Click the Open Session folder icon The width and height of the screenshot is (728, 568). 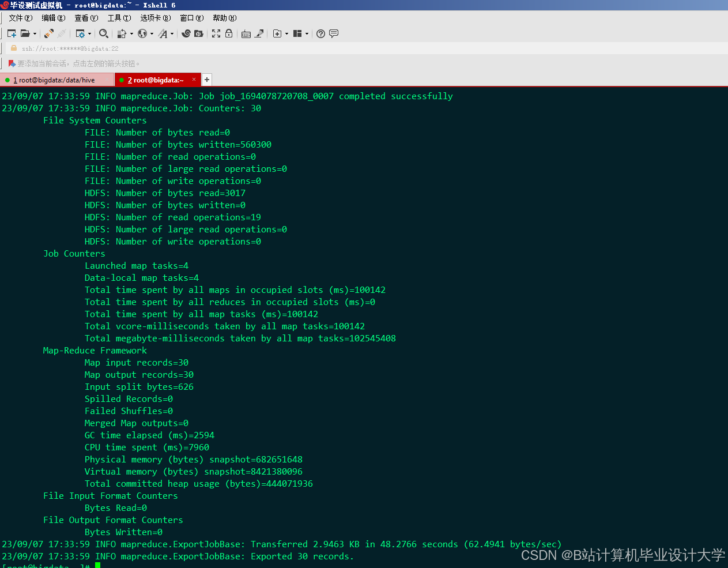pos(25,33)
